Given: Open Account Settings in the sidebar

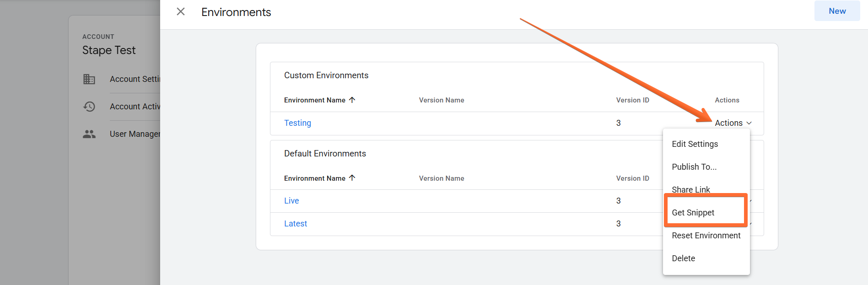Looking at the screenshot, I should (x=135, y=79).
